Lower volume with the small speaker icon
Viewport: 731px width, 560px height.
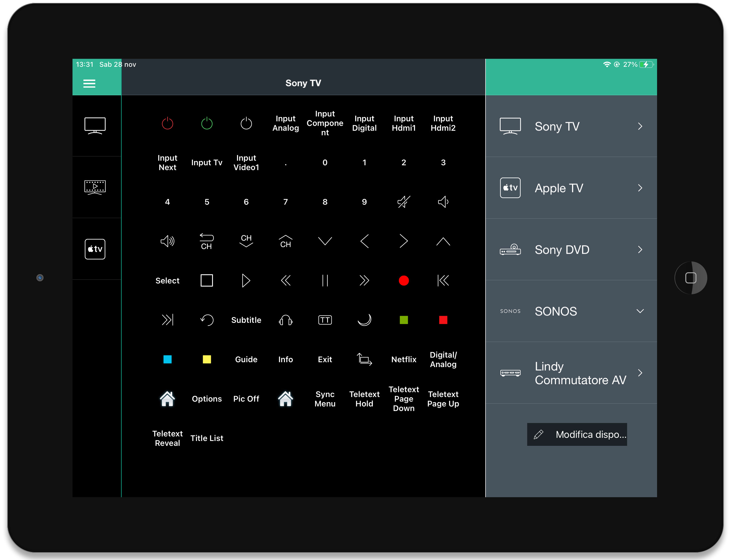click(x=443, y=202)
